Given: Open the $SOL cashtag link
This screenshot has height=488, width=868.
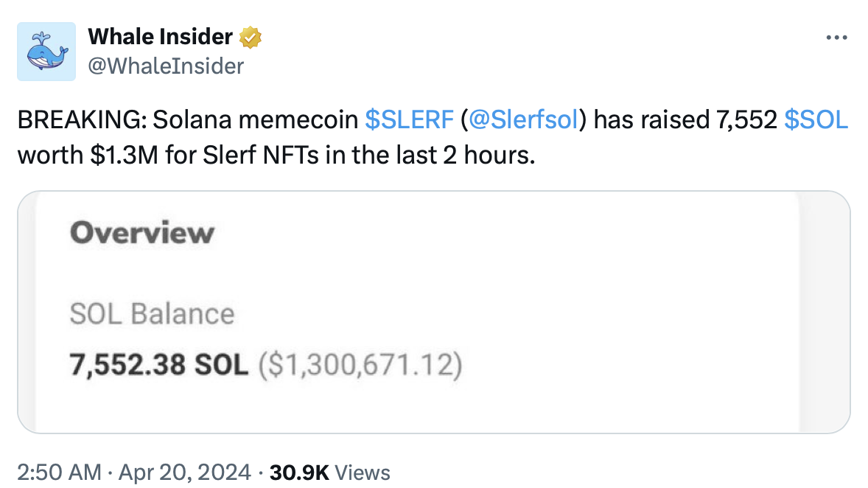Looking at the screenshot, I should 816,120.
